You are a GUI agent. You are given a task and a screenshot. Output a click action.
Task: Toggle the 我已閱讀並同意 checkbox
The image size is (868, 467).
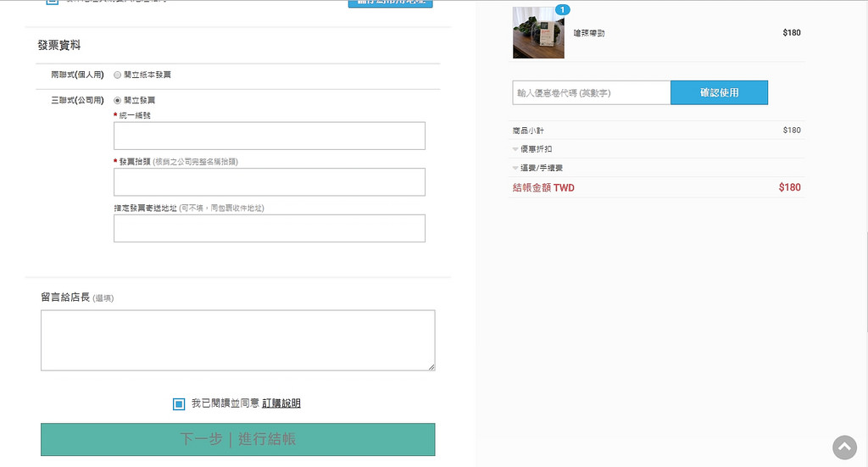pyautogui.click(x=179, y=403)
